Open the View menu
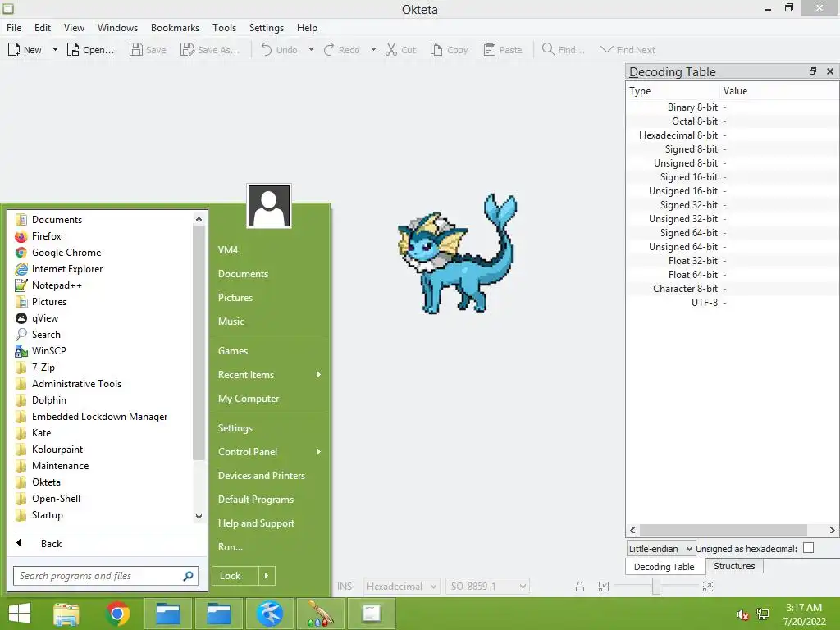This screenshot has width=840, height=630. pos(74,28)
